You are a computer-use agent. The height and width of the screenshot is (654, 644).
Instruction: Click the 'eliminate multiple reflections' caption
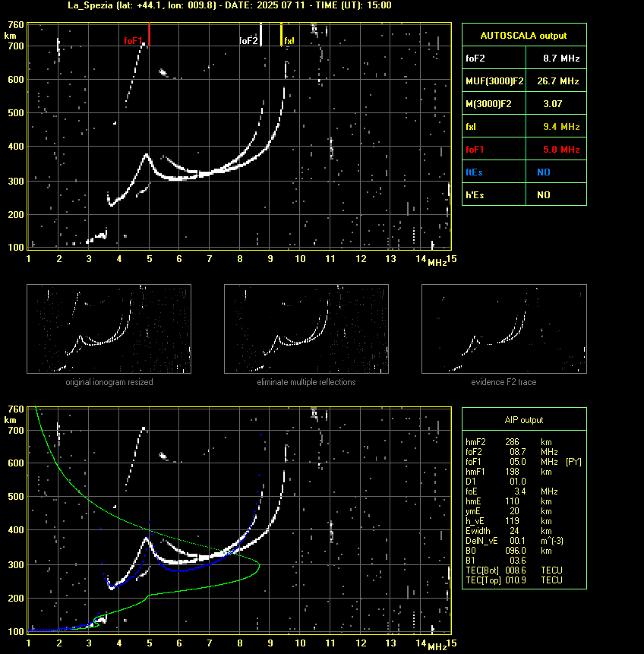tap(306, 382)
